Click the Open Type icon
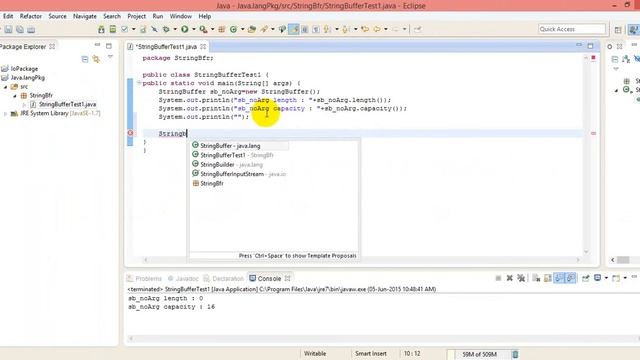This screenshot has width=640, height=360. (252, 29)
